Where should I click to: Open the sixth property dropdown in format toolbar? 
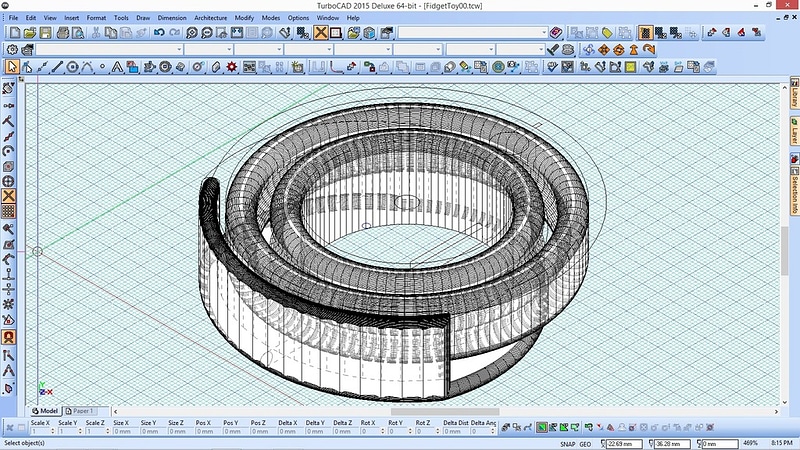point(417,49)
